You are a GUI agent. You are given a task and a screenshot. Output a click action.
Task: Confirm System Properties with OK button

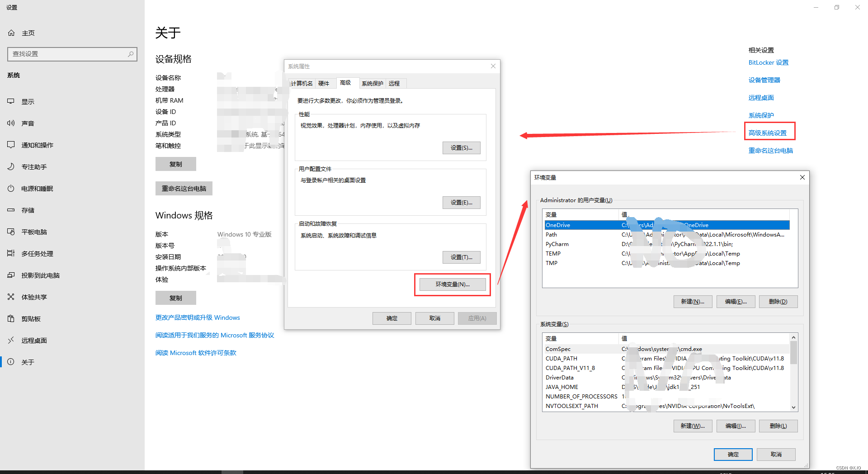[392, 318]
